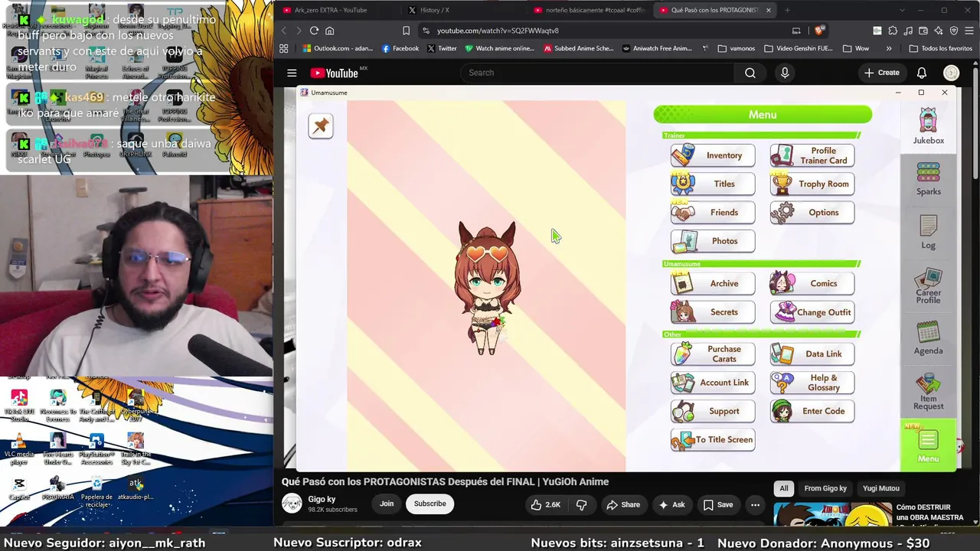Subscribe to Gigo ky

point(430,504)
